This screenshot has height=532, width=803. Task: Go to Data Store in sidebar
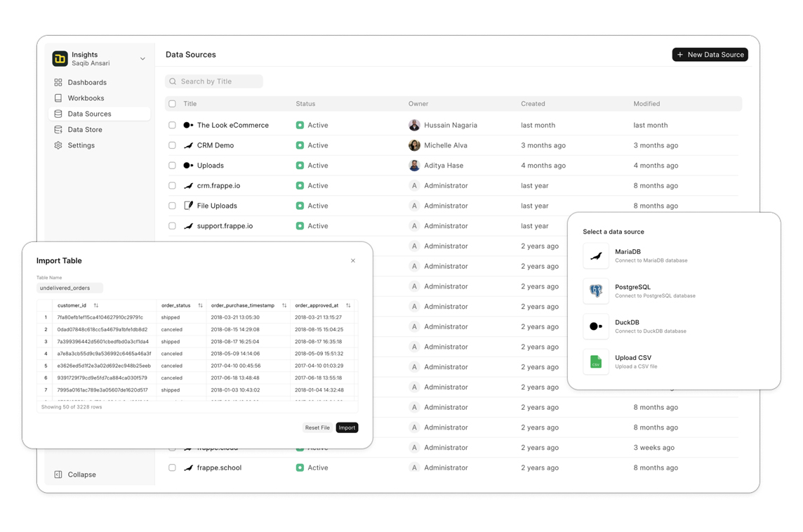coord(85,130)
